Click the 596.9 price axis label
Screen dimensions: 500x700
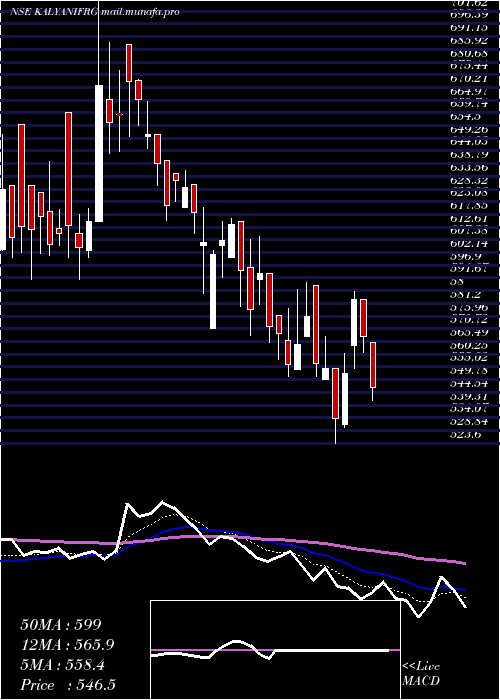pos(467,257)
